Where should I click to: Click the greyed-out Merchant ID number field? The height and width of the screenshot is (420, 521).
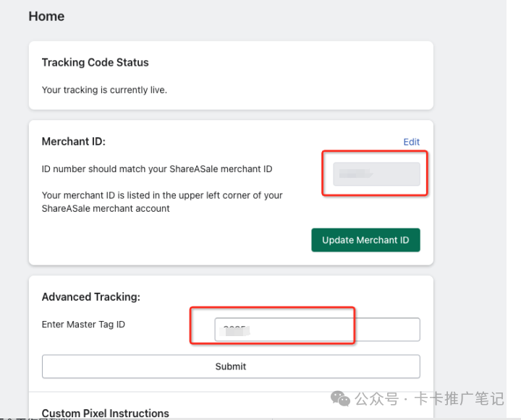(376, 174)
